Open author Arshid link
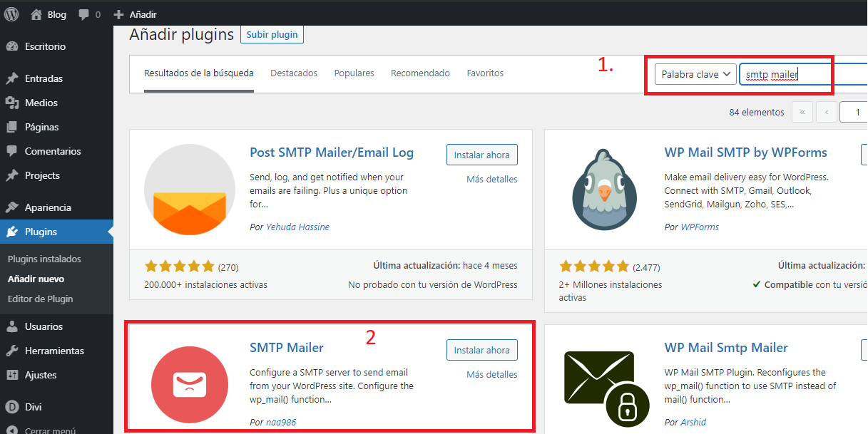Viewport: 868px width, 434px height. click(695, 422)
